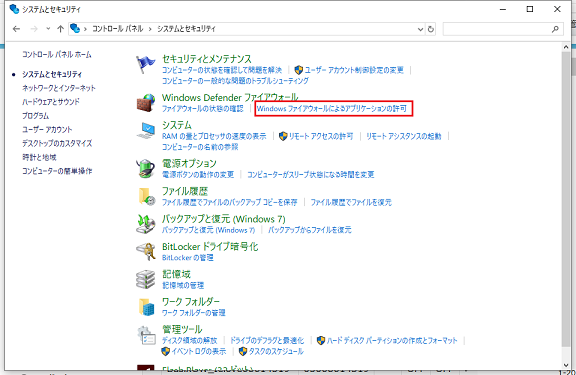
Task: Click ワーク フォルダーの管理 link
Action: (x=194, y=313)
